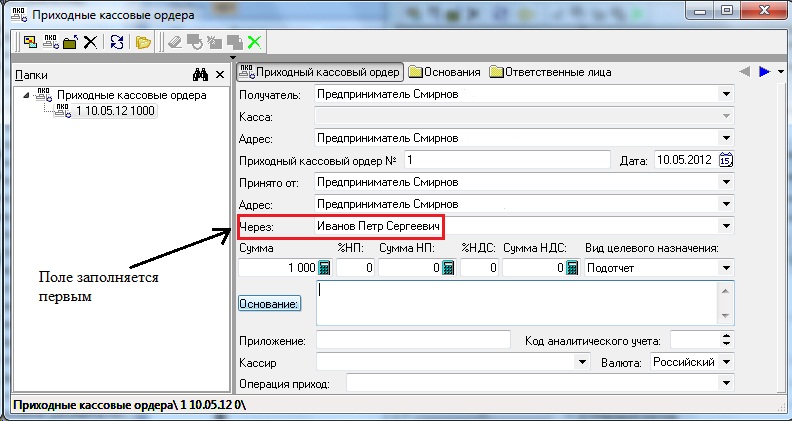Click the up arrow of Основание scrollbar
Viewport: 792px width, 421px height.
tap(725, 291)
